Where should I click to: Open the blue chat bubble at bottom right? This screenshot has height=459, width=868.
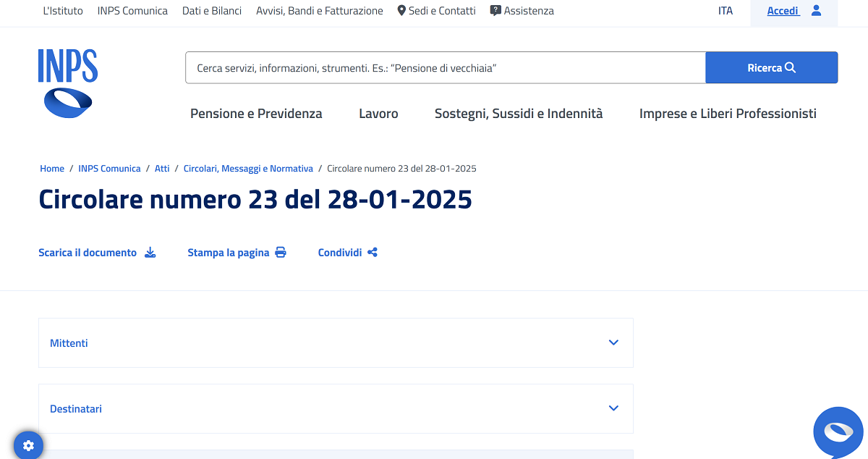pyautogui.click(x=838, y=431)
